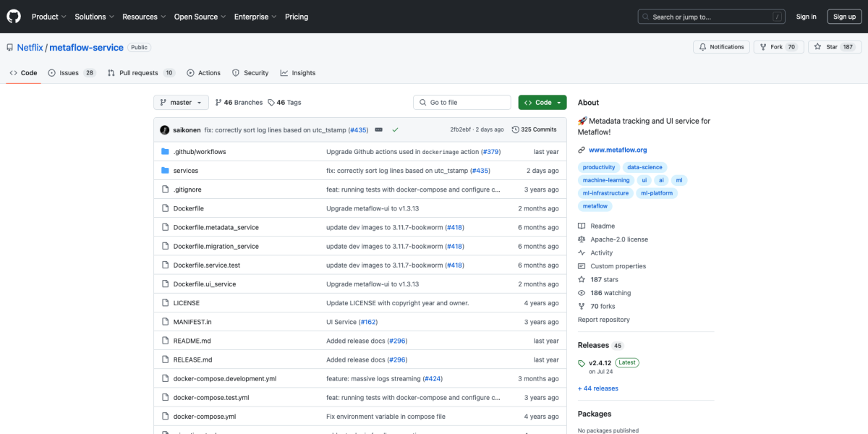Expand the master branch dropdown
This screenshot has height=434, width=868.
tap(181, 102)
